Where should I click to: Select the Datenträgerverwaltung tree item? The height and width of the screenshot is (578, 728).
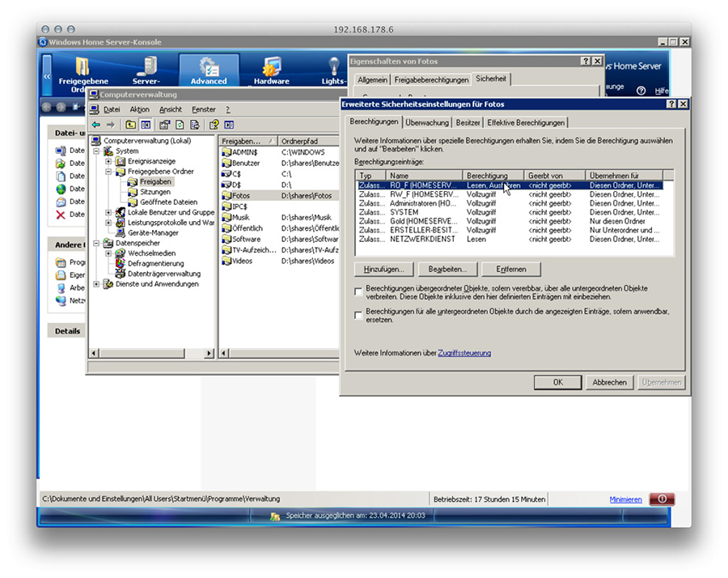[x=164, y=274]
